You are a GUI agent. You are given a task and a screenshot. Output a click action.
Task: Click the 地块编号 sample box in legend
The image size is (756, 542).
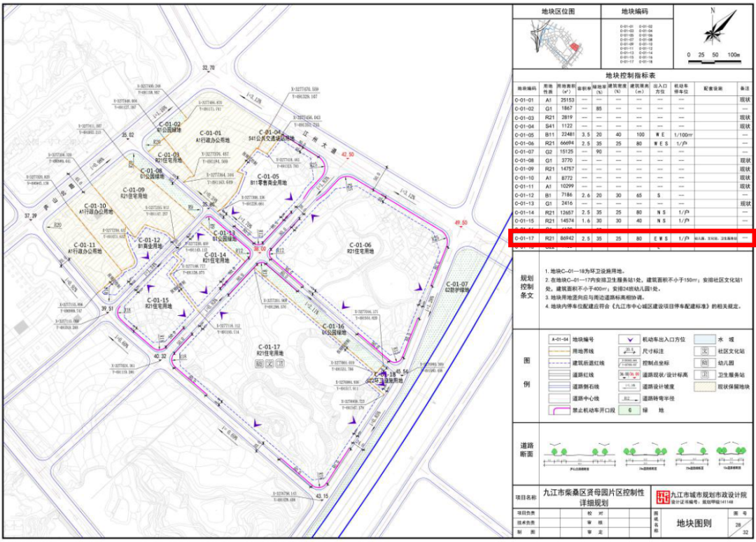559,340
